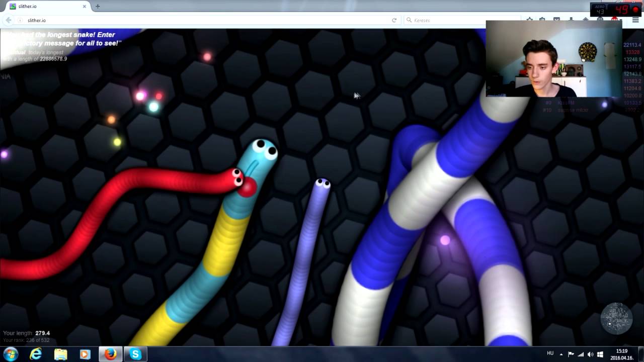Click the search magnifier icon
The image size is (644, 362).
(409, 20)
